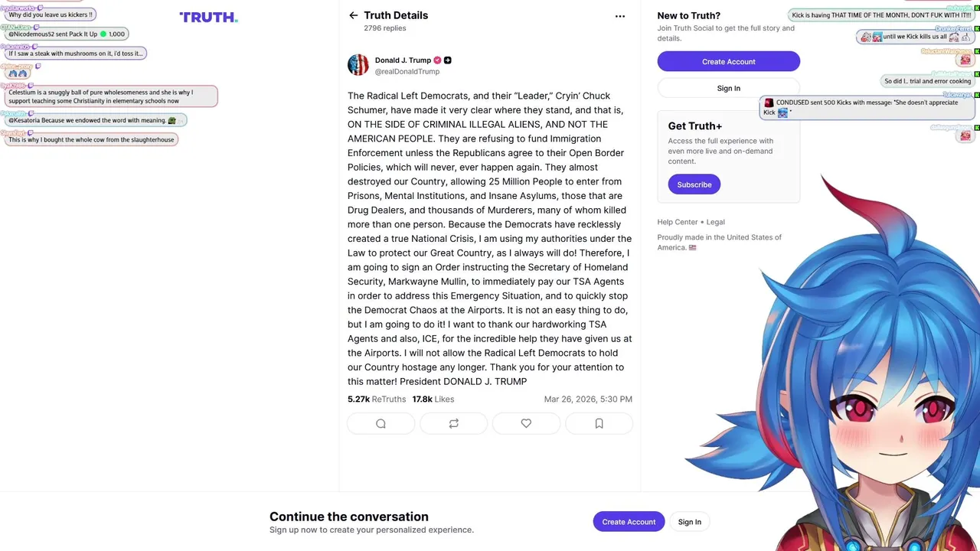Toggle the bookmark icon on the post

(x=599, y=423)
